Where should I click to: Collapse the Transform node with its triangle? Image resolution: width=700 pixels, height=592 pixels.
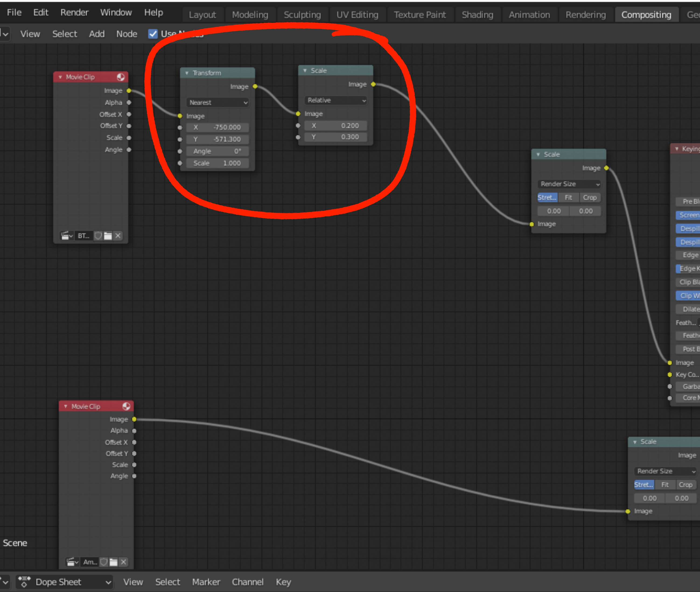(187, 73)
